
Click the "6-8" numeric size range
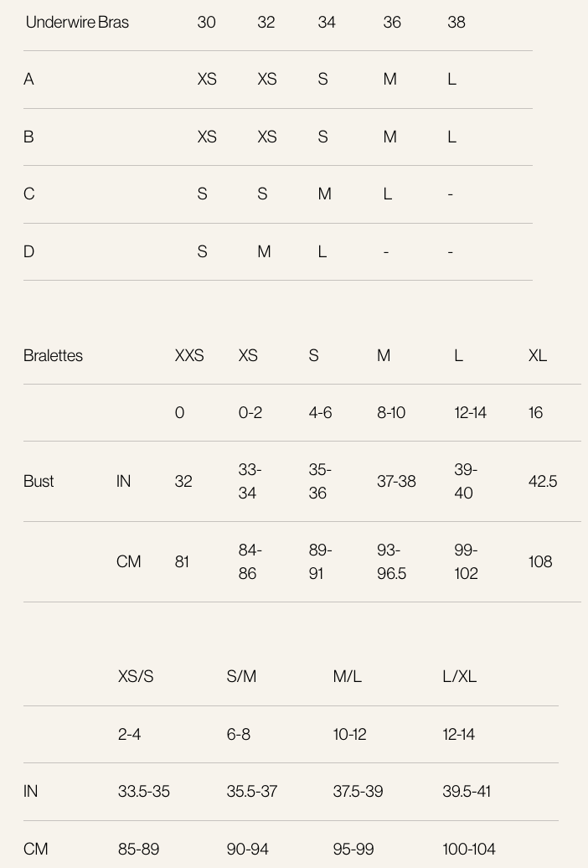point(239,734)
